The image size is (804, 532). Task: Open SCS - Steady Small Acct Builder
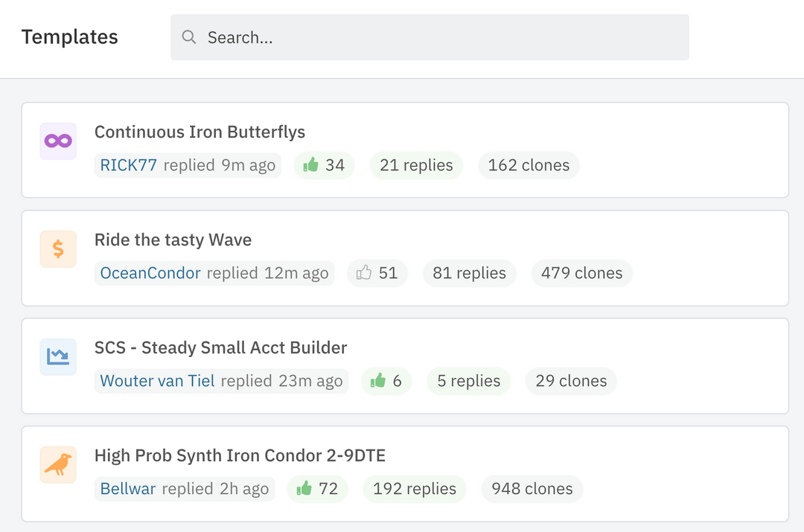(x=220, y=348)
